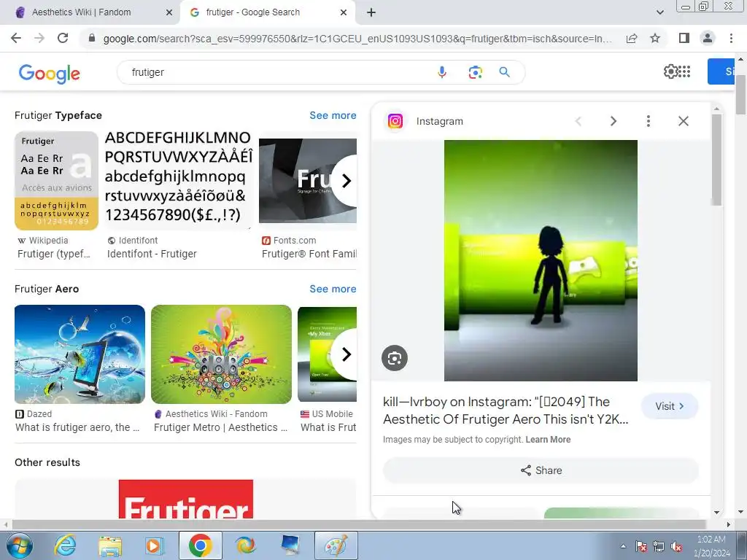Open File Explorer from taskbar
The height and width of the screenshot is (560, 747).
pos(110,545)
